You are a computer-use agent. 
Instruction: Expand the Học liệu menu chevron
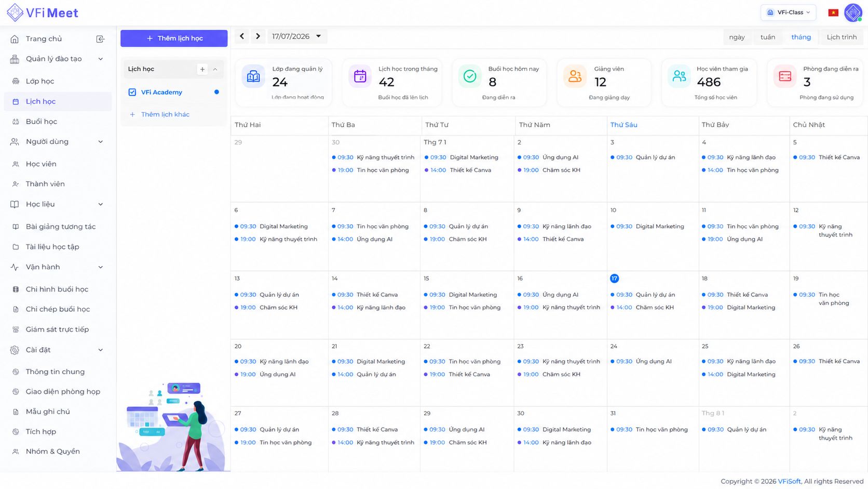[101, 204]
